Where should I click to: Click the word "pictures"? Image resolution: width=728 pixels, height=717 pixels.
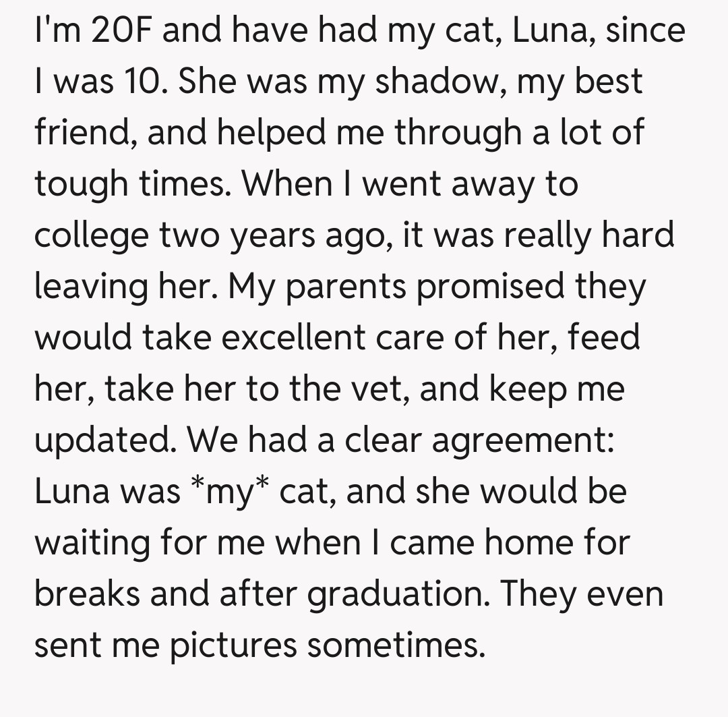pos(232,646)
